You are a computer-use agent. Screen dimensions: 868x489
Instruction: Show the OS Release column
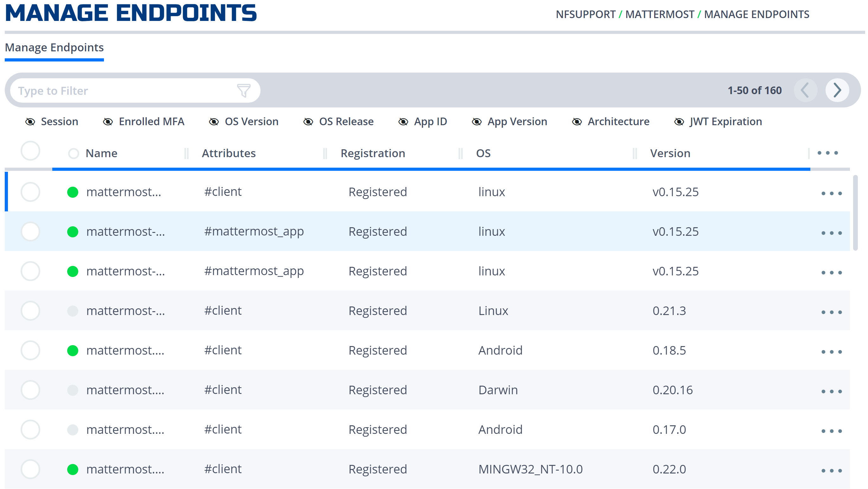click(x=338, y=121)
